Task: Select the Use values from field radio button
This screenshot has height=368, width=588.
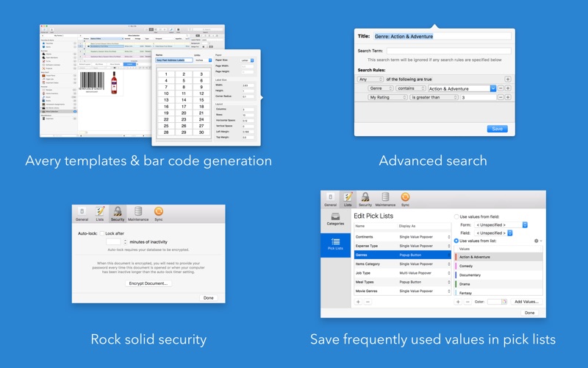Action: [456, 216]
